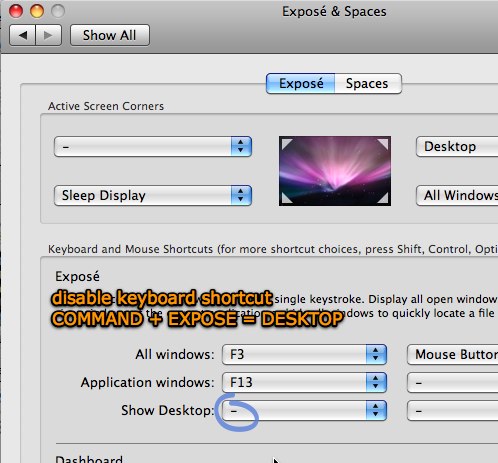Go forward with the right arrow button
Image resolution: width=498 pixels, height=463 pixels.
[49, 35]
